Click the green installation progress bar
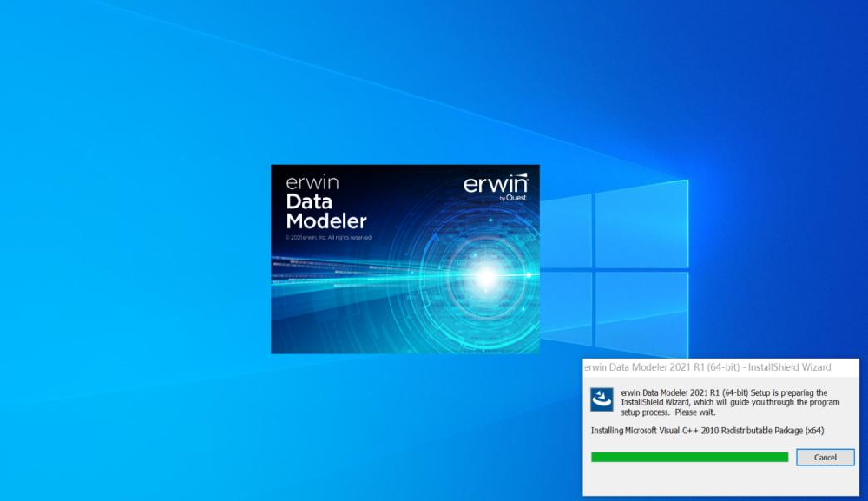 pyautogui.click(x=690, y=457)
